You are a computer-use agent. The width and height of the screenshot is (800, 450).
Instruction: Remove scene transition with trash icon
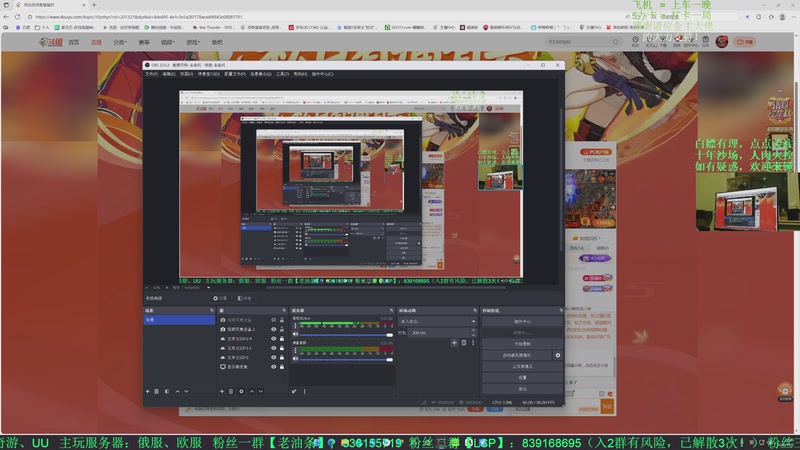coord(464,343)
